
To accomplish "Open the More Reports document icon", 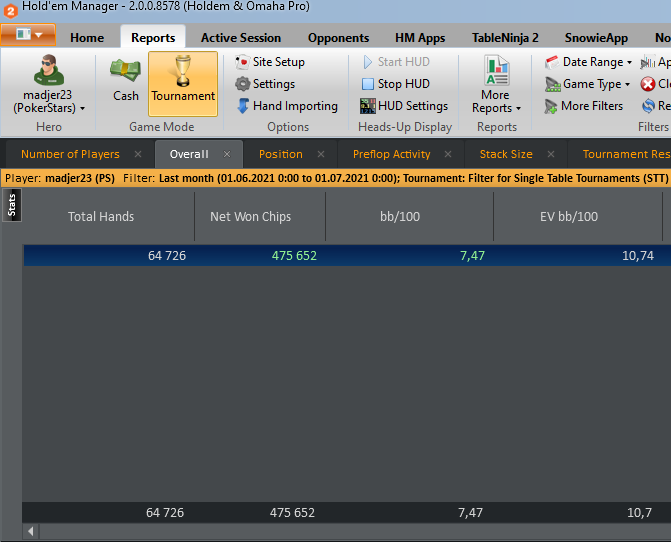I will [x=496, y=70].
